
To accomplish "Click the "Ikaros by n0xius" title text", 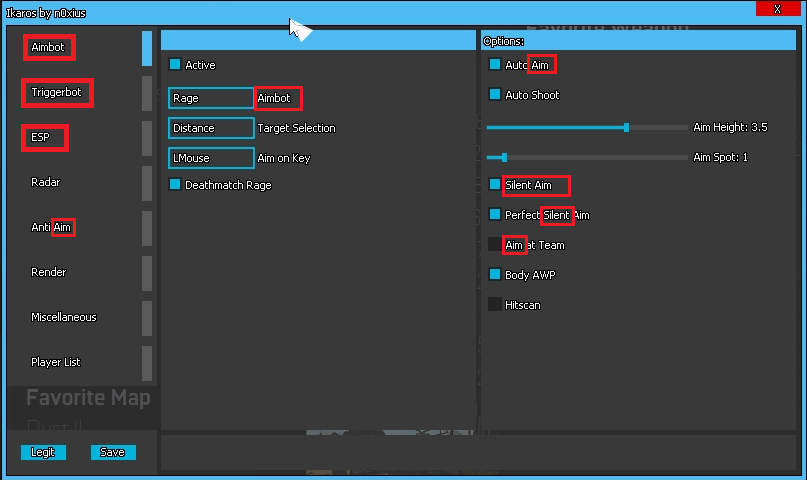I will click(x=46, y=13).
